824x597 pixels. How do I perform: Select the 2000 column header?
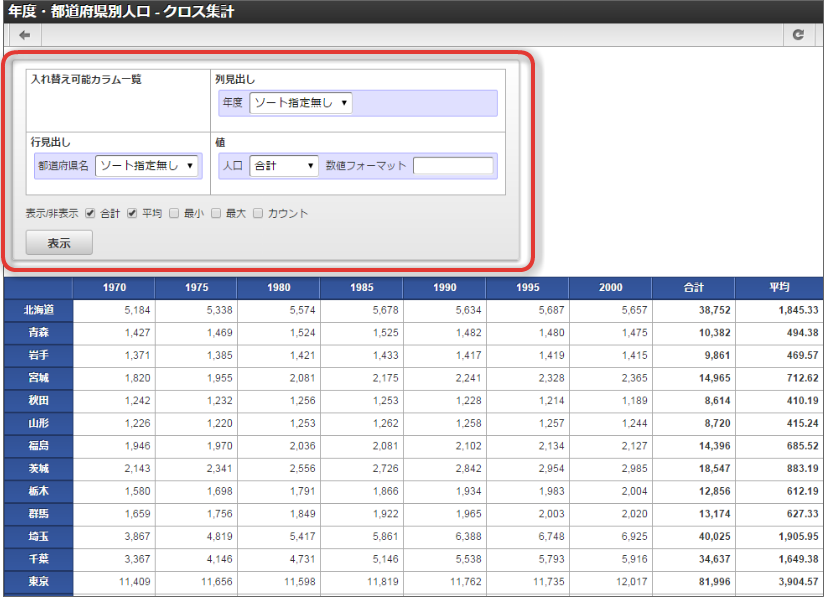610,287
